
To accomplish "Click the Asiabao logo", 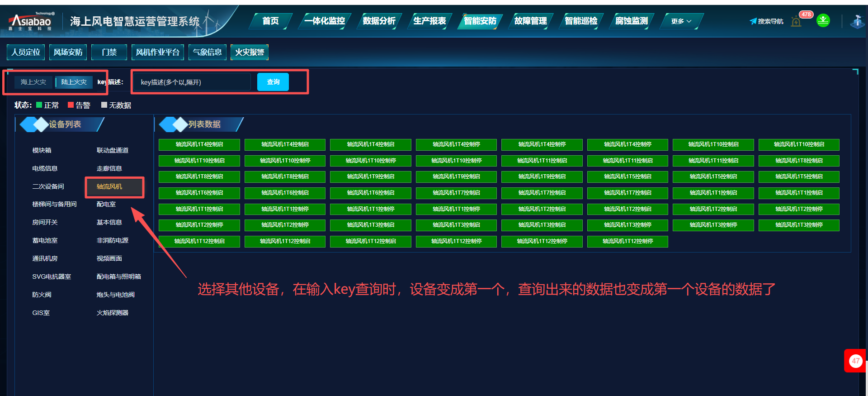I will [31, 21].
